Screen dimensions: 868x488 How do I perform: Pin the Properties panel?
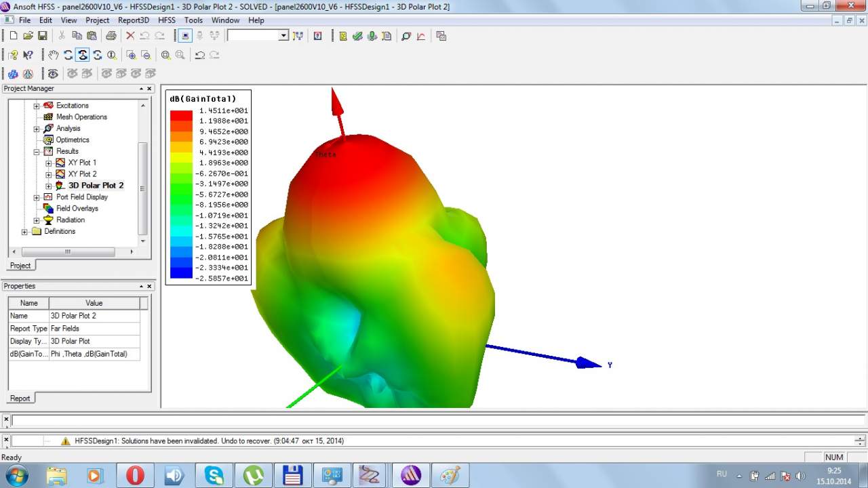click(x=141, y=287)
